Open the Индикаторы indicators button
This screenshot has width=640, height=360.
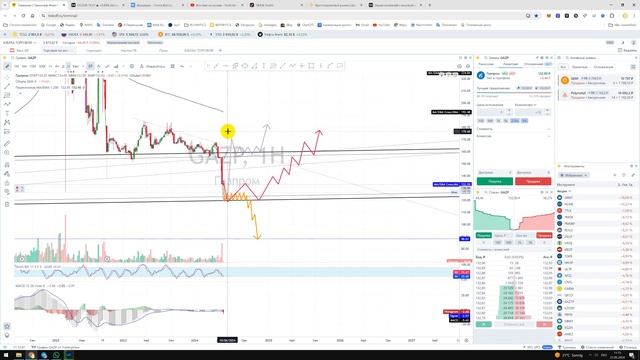pyautogui.click(x=152, y=66)
